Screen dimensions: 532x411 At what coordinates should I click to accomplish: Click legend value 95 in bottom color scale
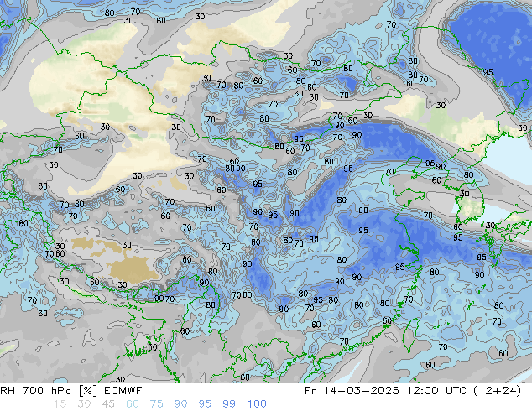coord(205,404)
